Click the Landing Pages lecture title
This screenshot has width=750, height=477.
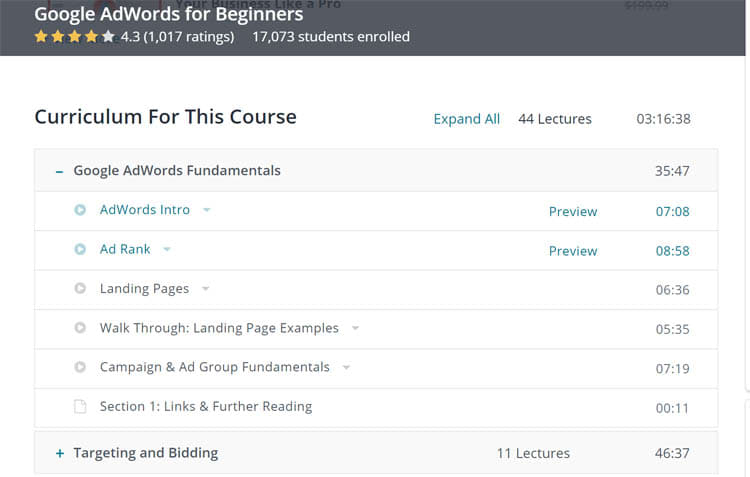[144, 288]
